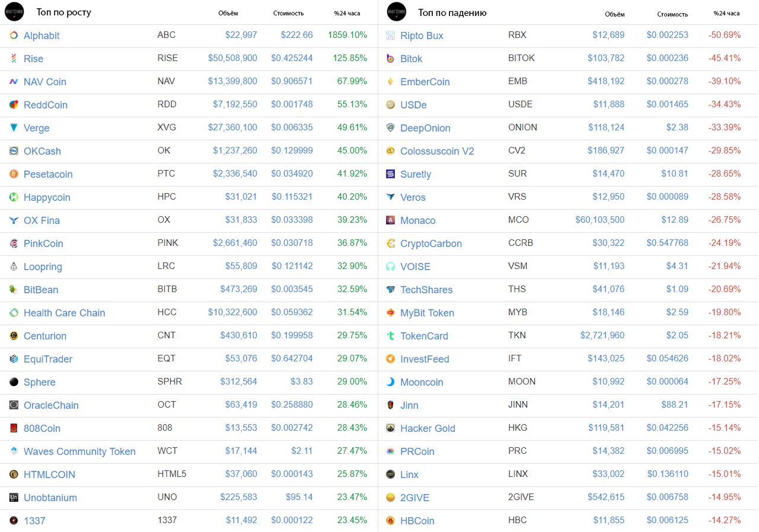Click the Unobtanium logo icon
759x532 pixels.
[14, 498]
